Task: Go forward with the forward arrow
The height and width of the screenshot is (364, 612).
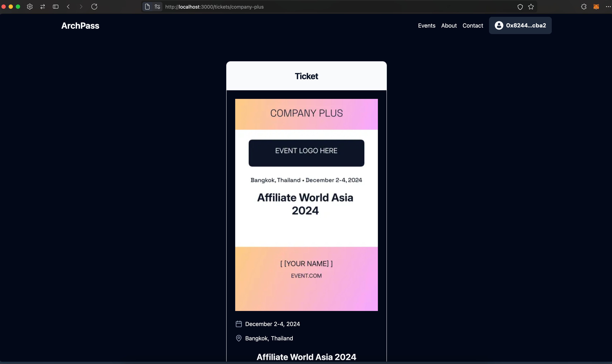Action: point(81,7)
